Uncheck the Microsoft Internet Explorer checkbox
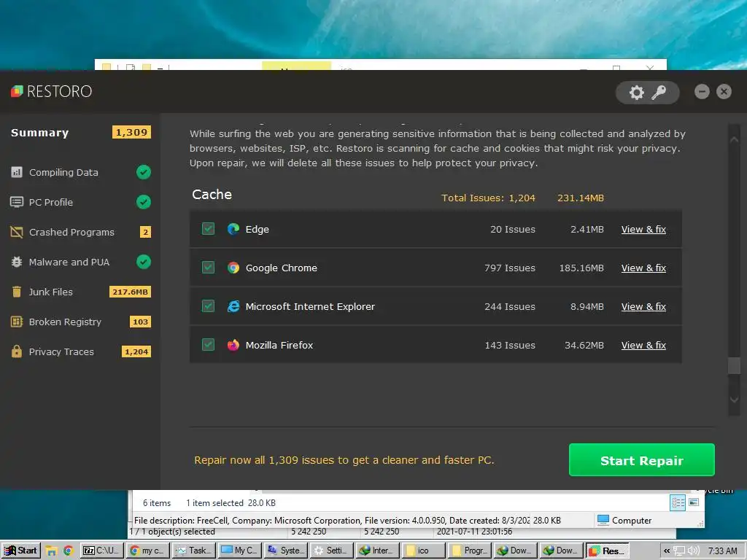The height and width of the screenshot is (560, 747). coord(208,306)
